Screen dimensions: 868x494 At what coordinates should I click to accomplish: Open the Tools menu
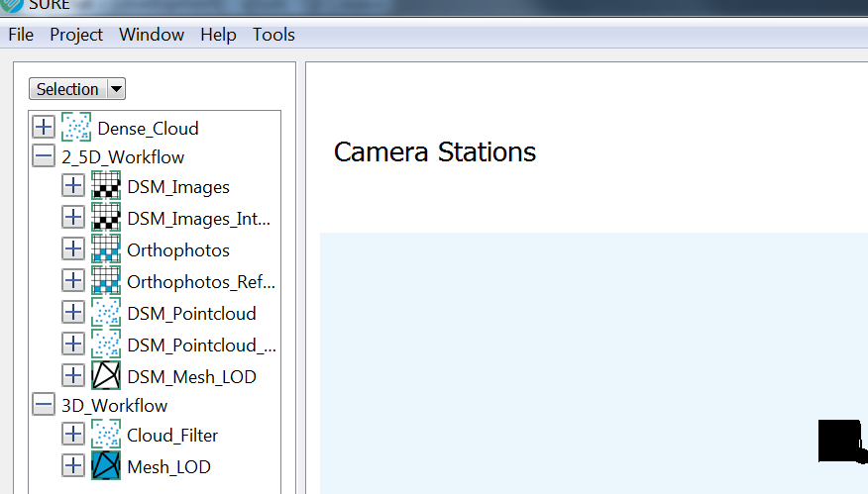pos(273,35)
